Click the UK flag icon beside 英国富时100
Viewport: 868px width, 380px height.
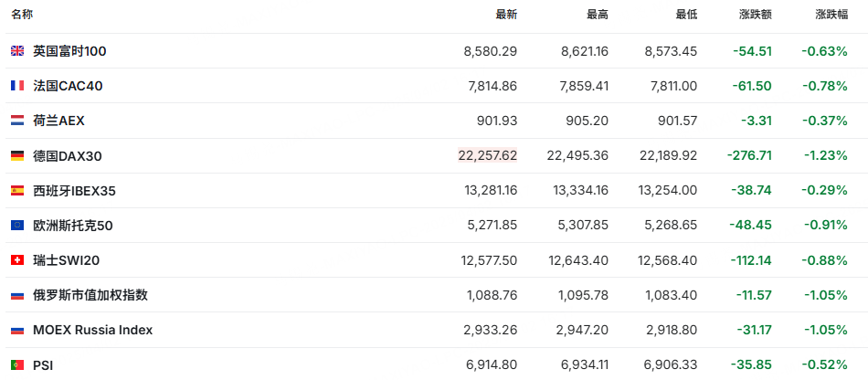coord(17,51)
